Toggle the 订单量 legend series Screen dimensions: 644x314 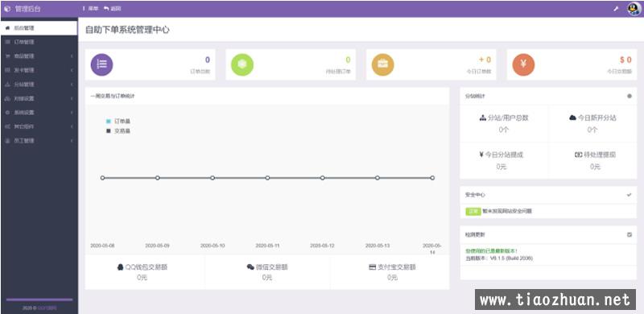(118, 122)
